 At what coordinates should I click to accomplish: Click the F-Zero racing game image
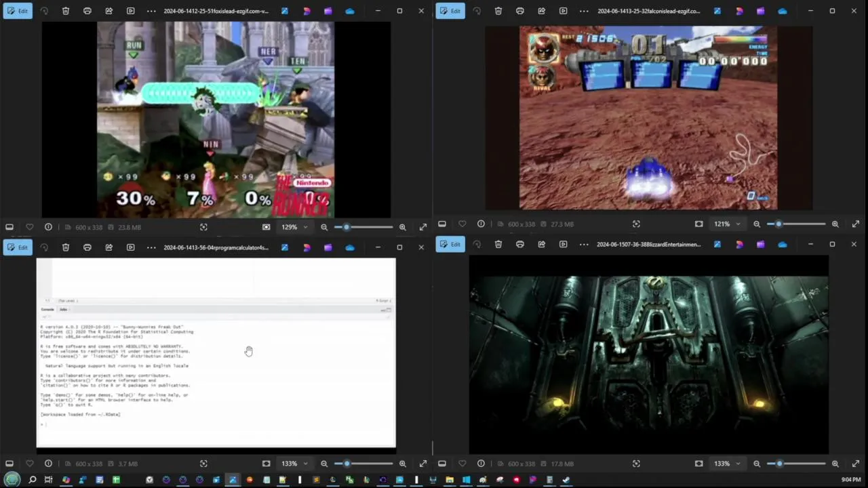648,118
